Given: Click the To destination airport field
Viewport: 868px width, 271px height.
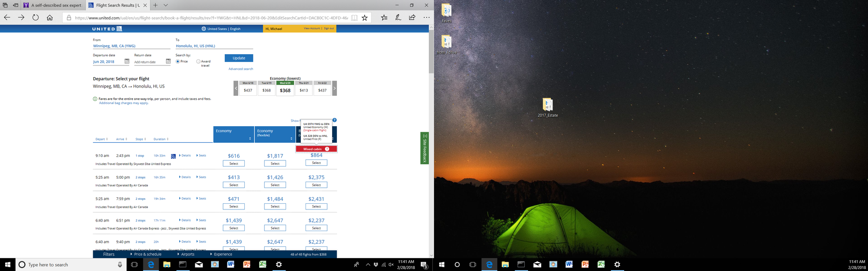Looking at the screenshot, I should tap(214, 46).
